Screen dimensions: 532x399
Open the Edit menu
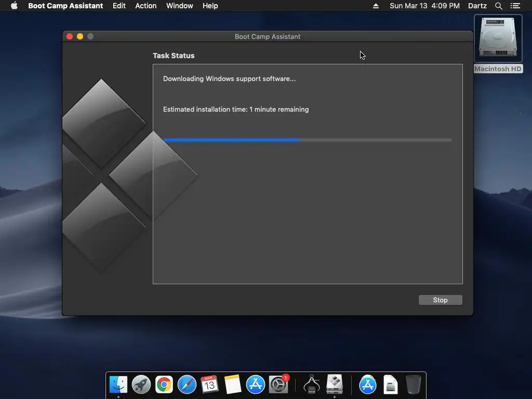[x=119, y=6]
